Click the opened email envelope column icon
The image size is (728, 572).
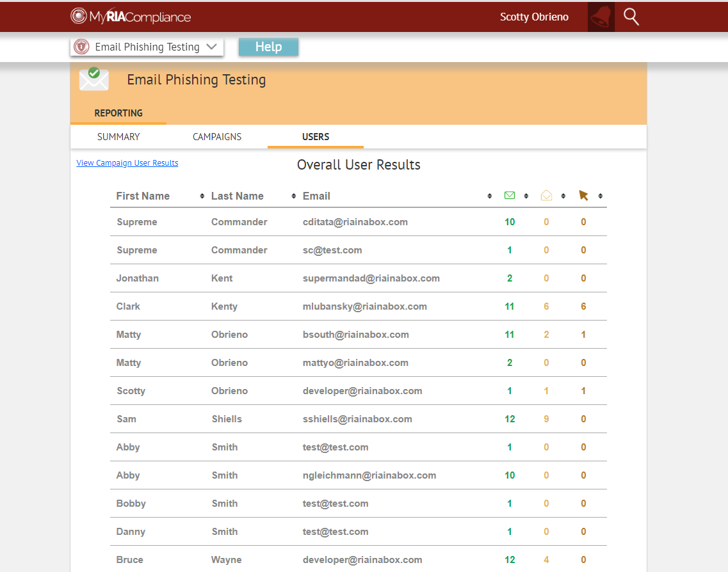546,196
